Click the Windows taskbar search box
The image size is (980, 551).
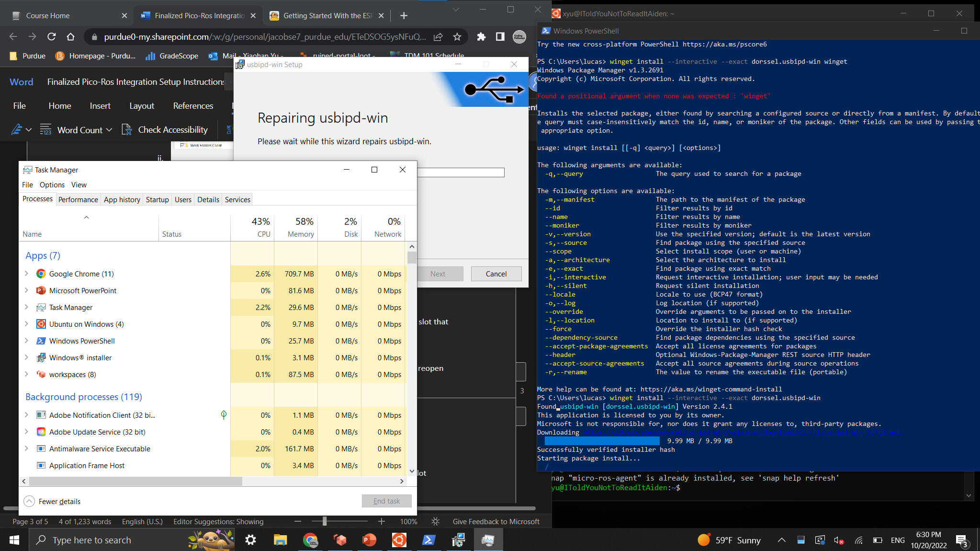110,540
